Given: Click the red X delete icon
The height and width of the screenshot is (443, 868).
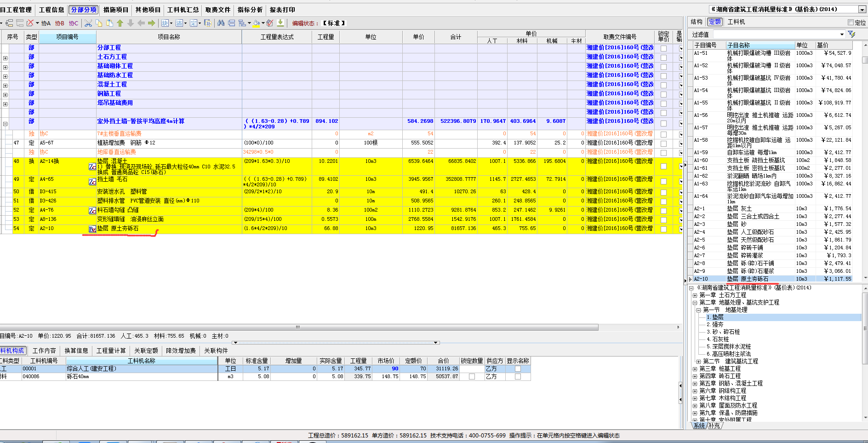Looking at the screenshot, I should click(30, 23).
